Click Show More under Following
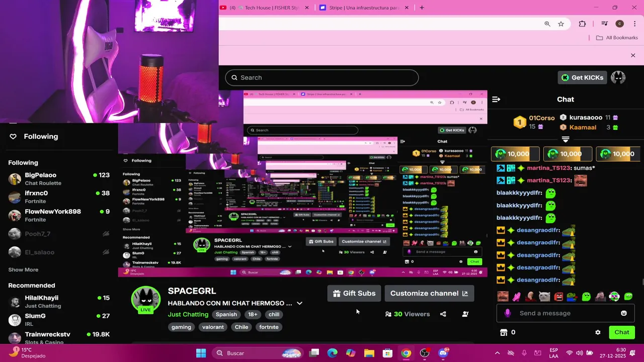 click(x=23, y=270)
